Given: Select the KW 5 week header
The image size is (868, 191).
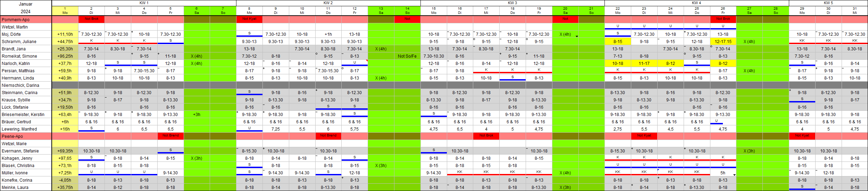Looking at the screenshot, I should click(828, 3).
